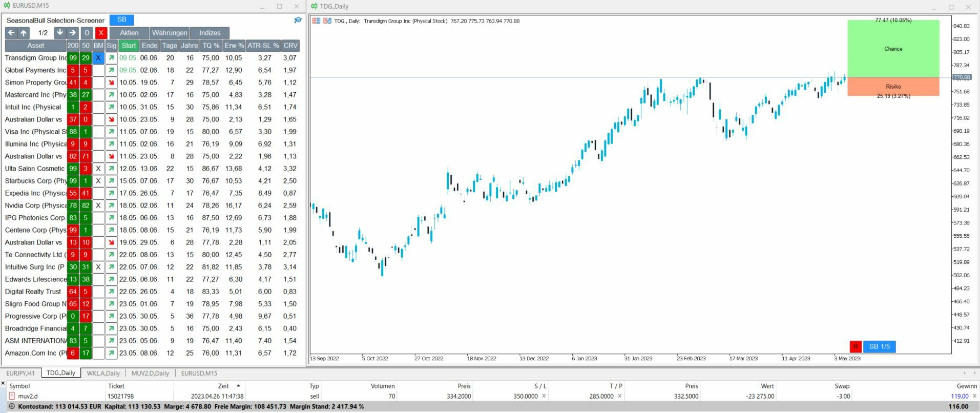
Task: Sort screener by CRV column
Action: [290, 46]
